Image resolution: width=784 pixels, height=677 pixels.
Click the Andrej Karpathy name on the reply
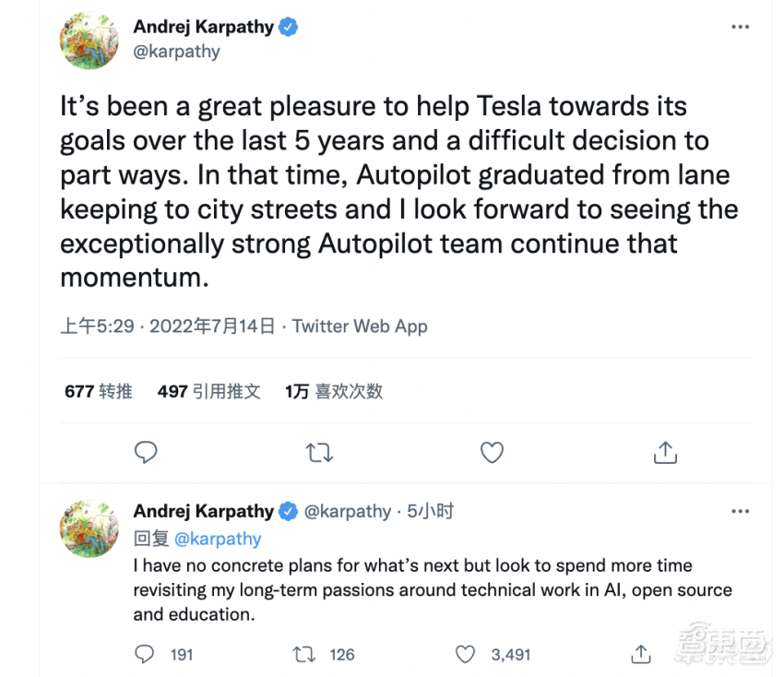204,511
